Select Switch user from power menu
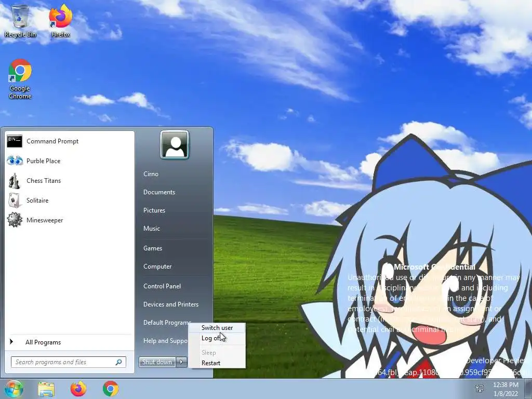532x399 pixels. [217, 327]
